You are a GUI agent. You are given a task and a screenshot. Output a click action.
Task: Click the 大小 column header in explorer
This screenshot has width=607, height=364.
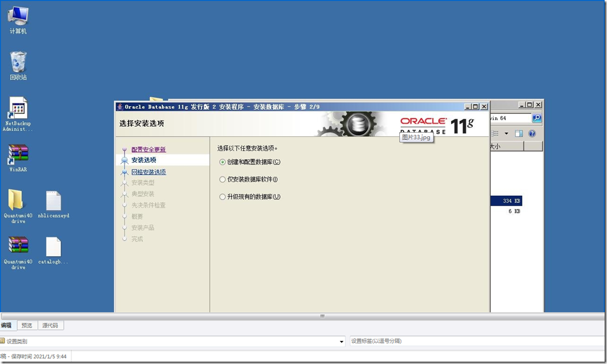tap(507, 146)
